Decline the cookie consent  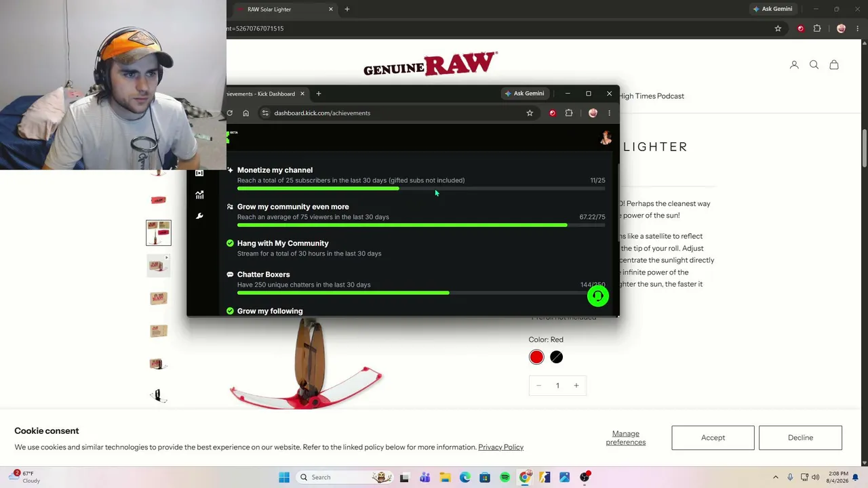[x=800, y=438]
